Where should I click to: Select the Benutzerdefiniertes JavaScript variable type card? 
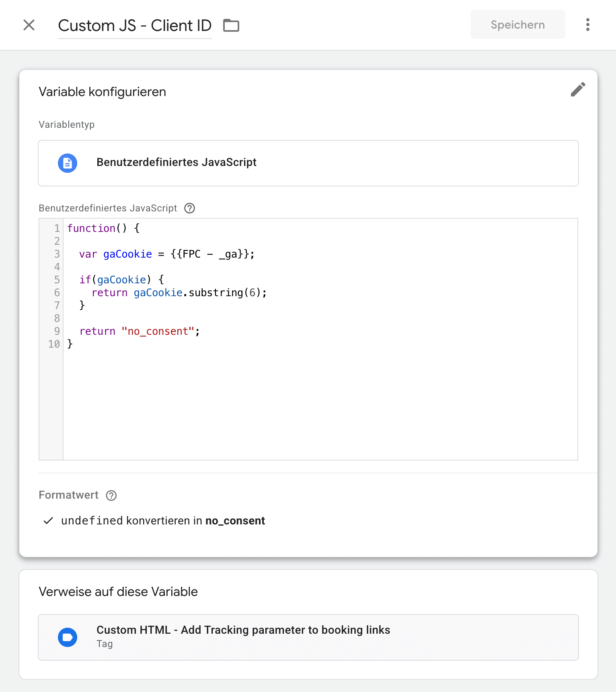click(308, 163)
